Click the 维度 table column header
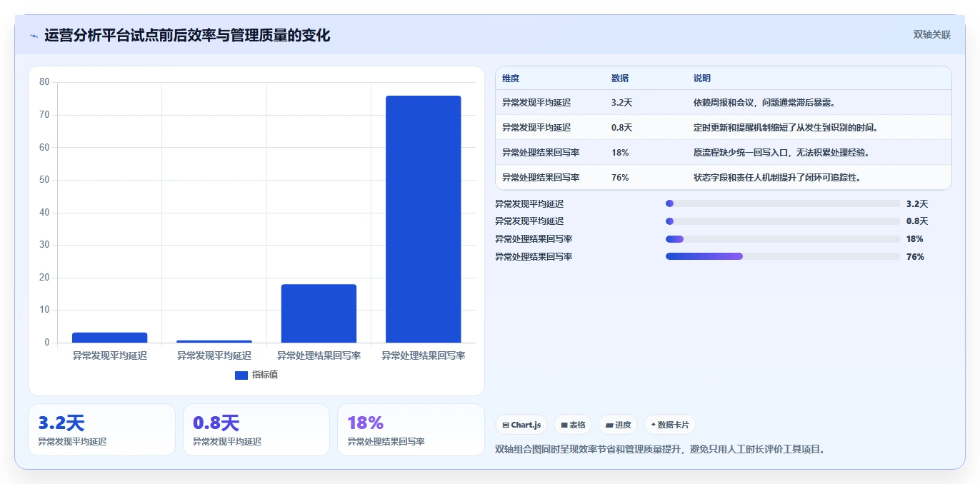Viewport: 980px width, 484px height. [511, 79]
